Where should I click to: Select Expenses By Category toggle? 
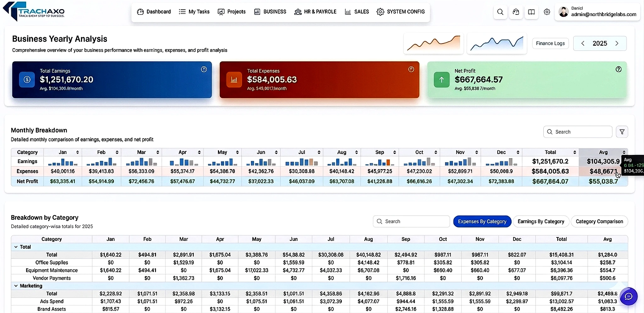[x=482, y=221]
